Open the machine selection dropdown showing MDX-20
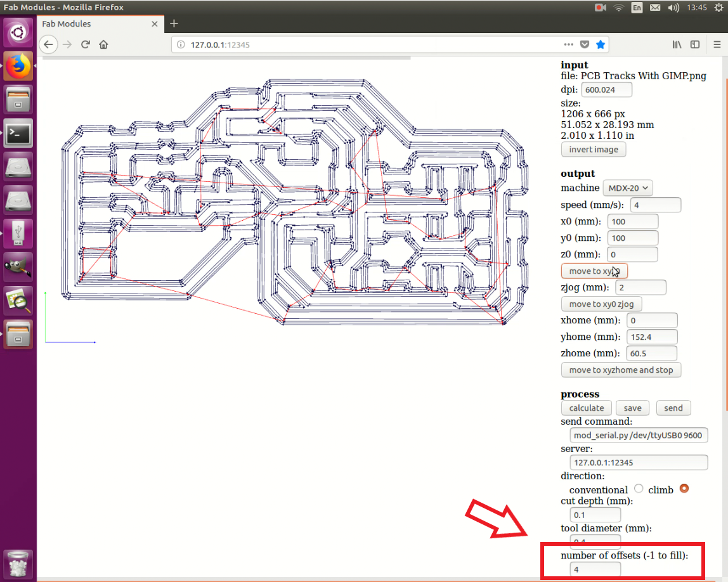This screenshot has width=728, height=582. coord(627,188)
